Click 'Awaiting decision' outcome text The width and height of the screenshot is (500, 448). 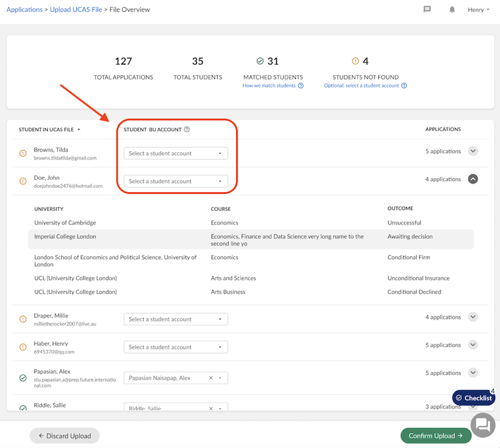410,236
